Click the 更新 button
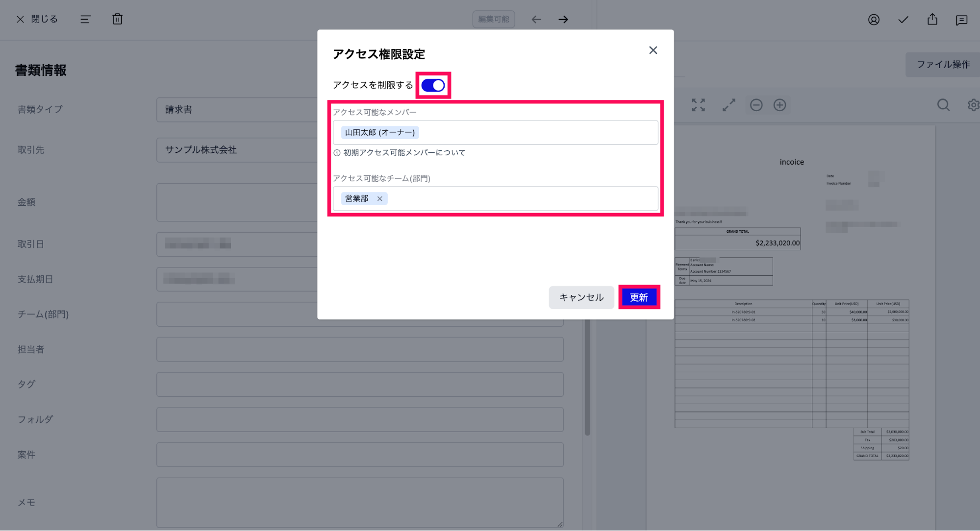 click(x=639, y=297)
